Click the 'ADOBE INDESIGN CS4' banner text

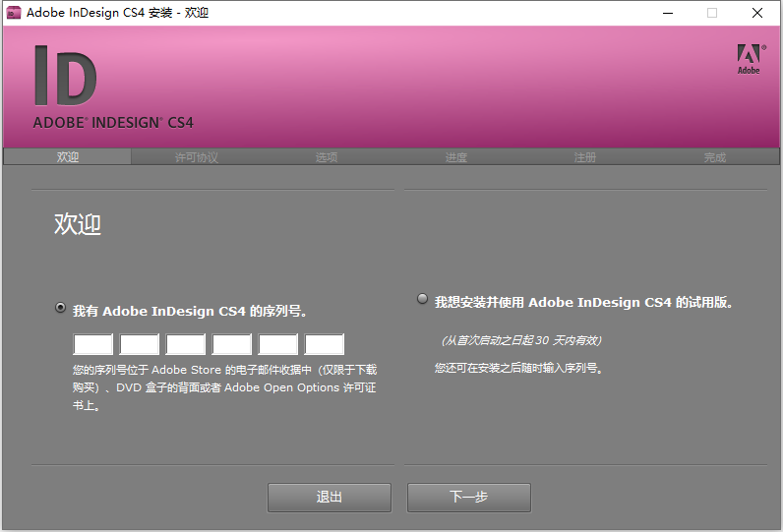[113, 123]
